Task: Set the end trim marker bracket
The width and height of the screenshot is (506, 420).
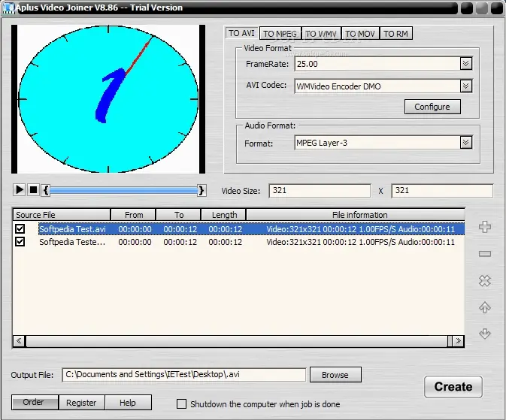Action: [201, 190]
